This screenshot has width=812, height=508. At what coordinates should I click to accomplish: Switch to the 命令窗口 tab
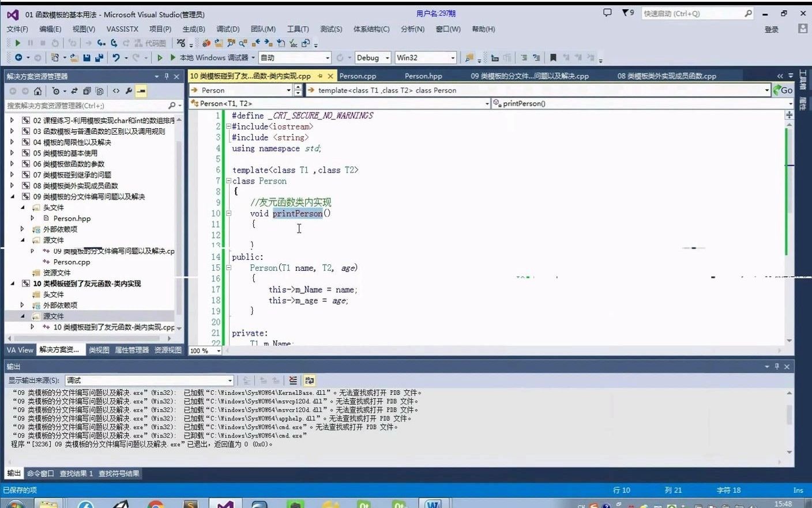click(x=40, y=474)
